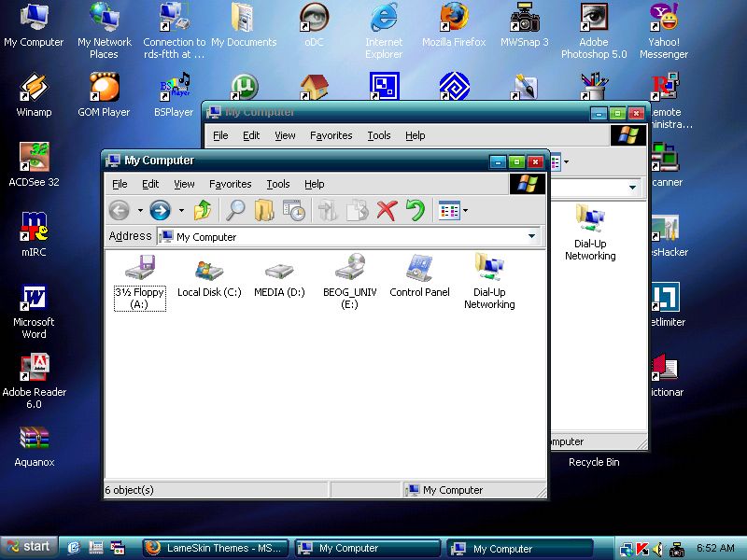Image resolution: width=747 pixels, height=560 pixels.
Task: Open Favorites menu in front window
Action: click(230, 184)
